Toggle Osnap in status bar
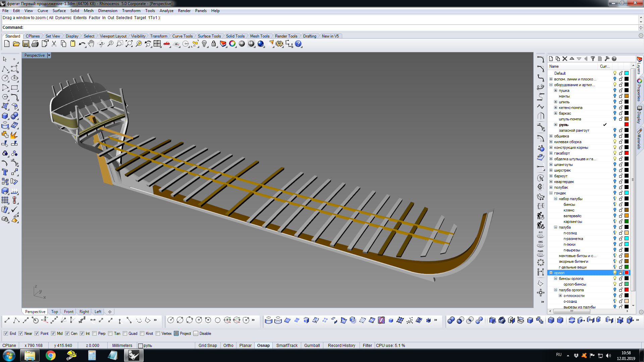This screenshot has width=644, height=362. [263, 346]
